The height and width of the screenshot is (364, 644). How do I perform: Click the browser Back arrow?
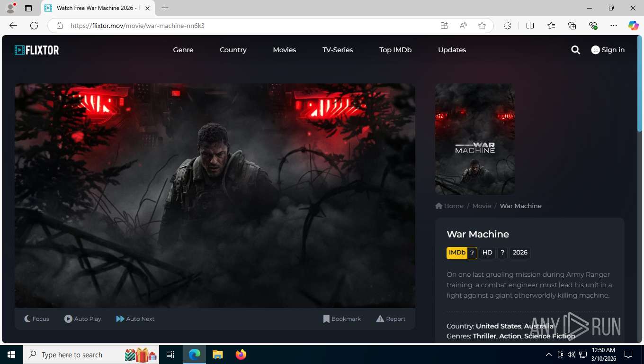tap(13, 26)
